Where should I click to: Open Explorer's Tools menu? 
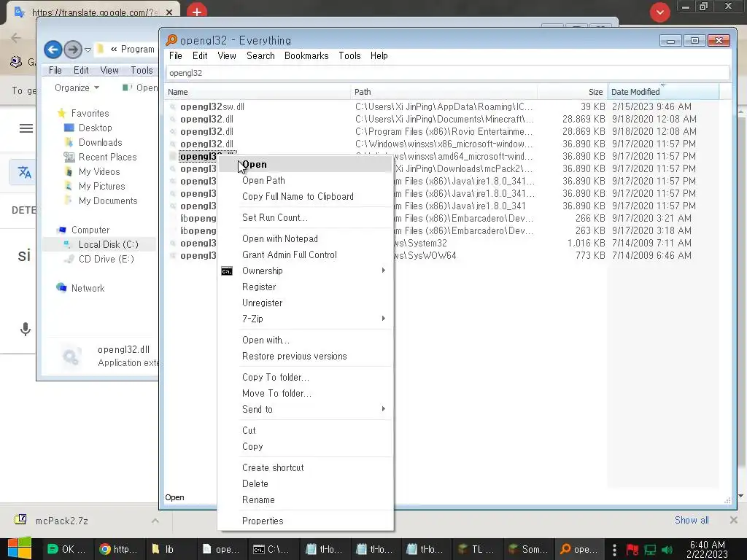[142, 70]
